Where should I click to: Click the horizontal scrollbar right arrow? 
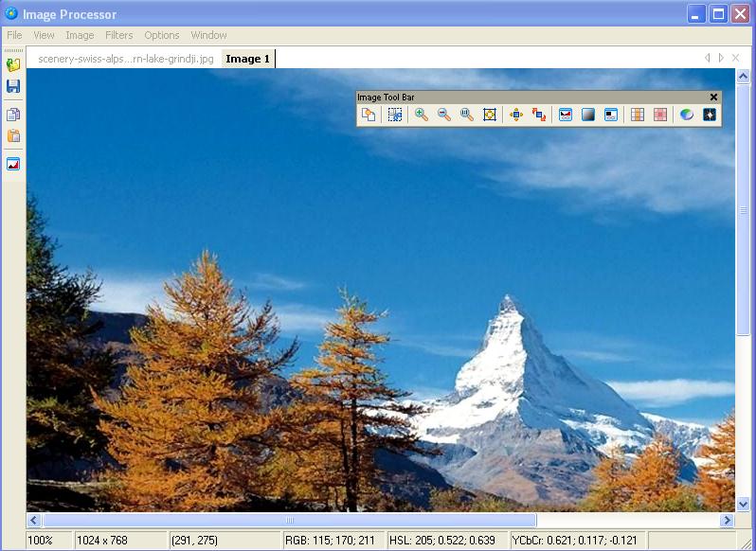click(727, 520)
